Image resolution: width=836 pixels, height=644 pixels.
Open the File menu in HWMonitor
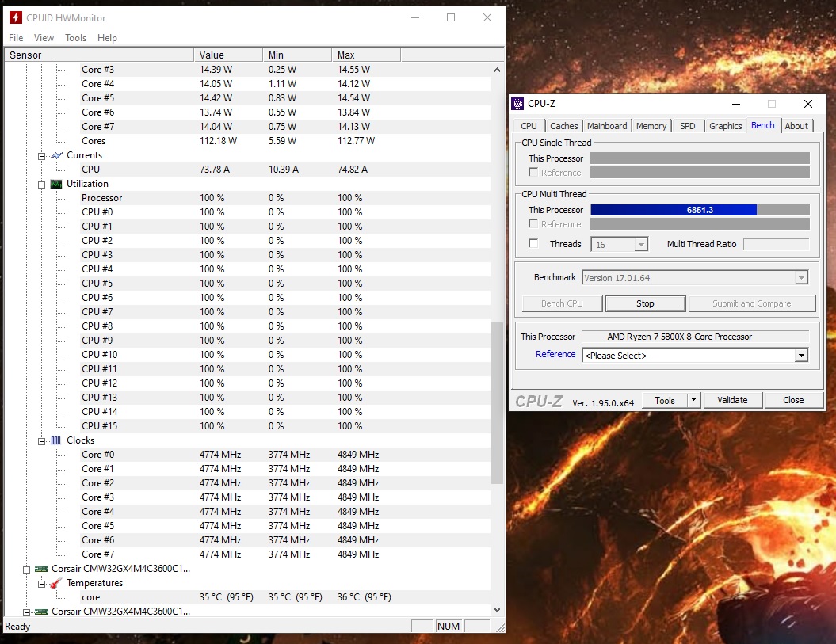tap(16, 38)
